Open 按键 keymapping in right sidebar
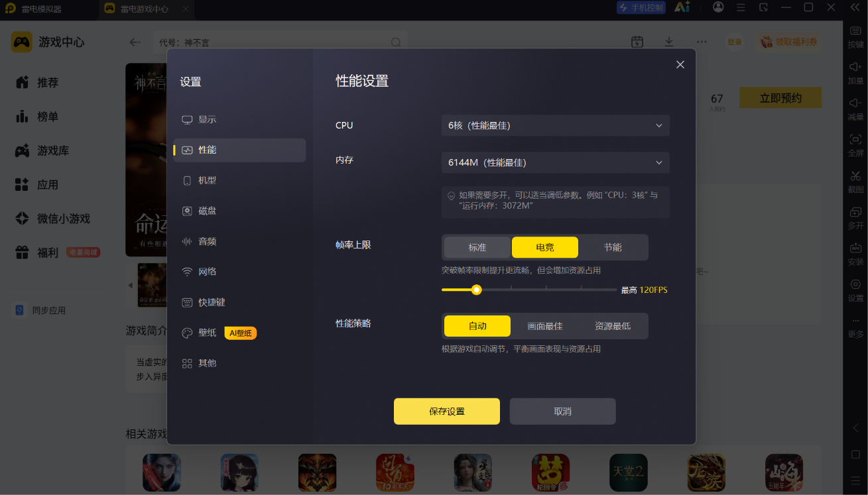The image size is (868, 495). click(x=855, y=36)
